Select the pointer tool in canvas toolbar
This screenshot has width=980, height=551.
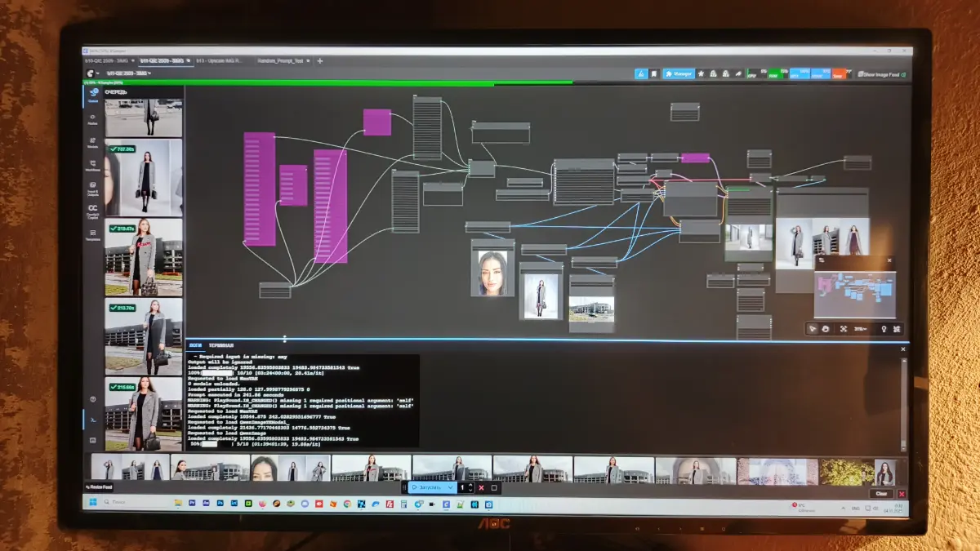(x=813, y=329)
